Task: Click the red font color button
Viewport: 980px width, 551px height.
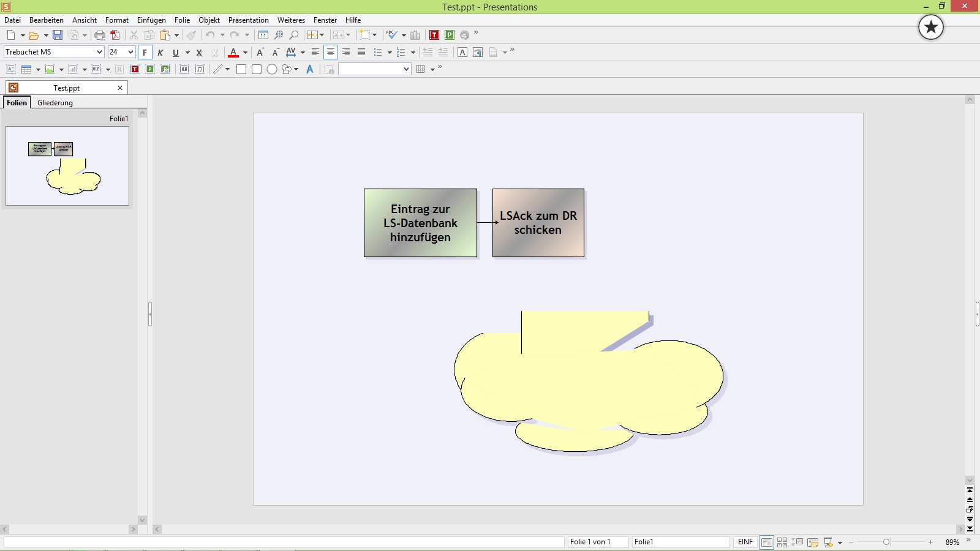Action: [233, 52]
